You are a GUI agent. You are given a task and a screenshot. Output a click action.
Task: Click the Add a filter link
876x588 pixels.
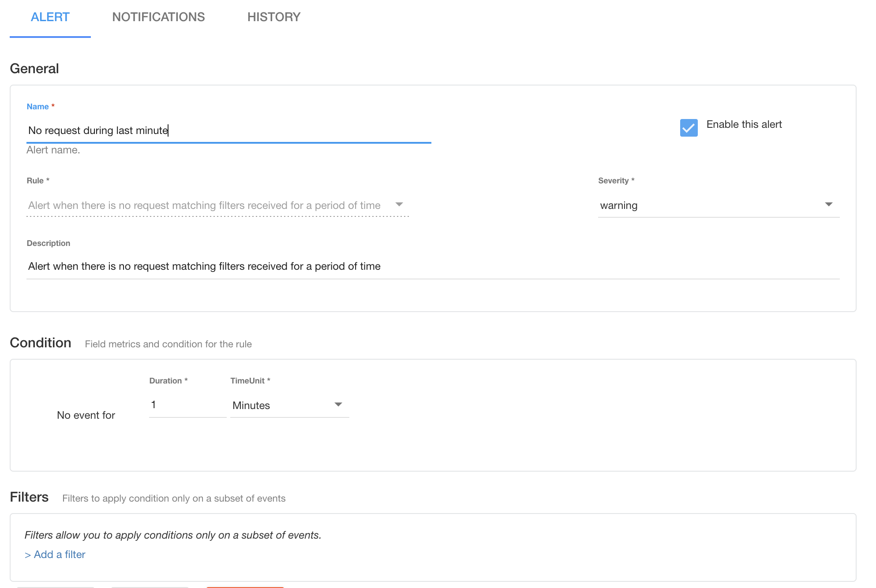60,555
